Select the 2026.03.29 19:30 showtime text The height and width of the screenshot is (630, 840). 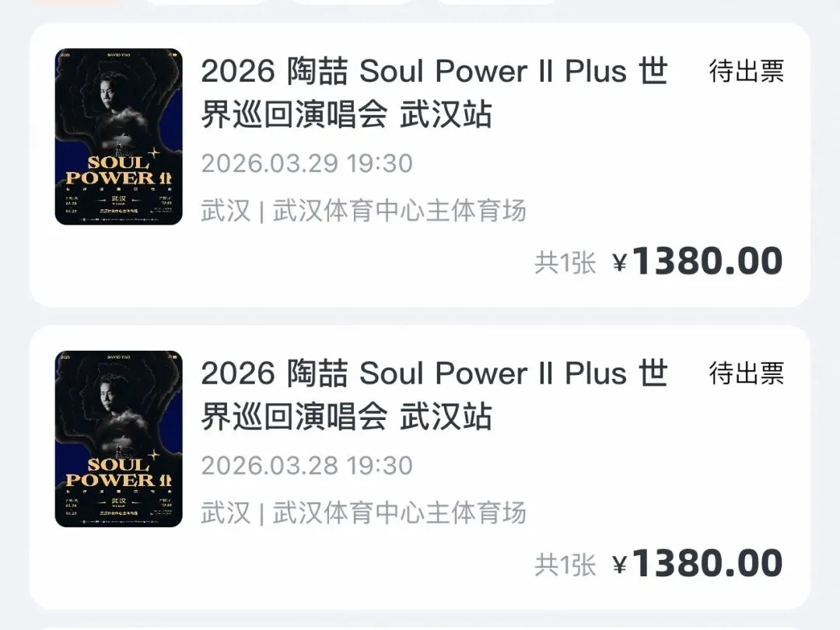(x=307, y=163)
